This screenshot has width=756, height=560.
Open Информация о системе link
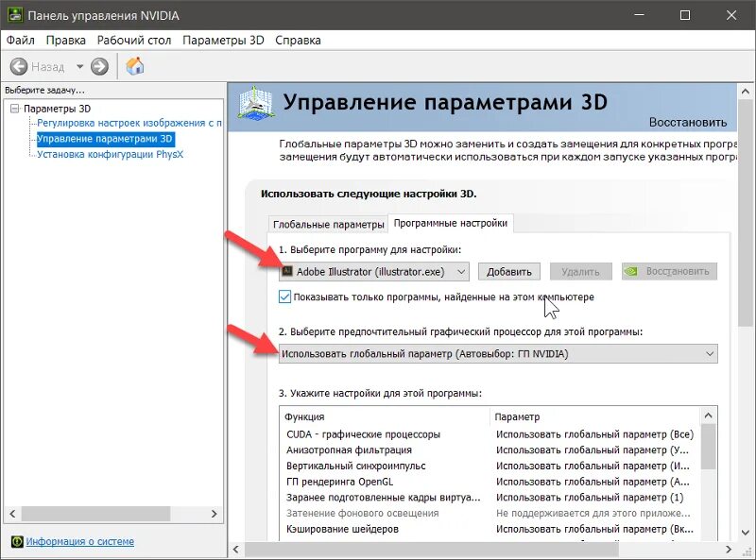[x=80, y=541]
